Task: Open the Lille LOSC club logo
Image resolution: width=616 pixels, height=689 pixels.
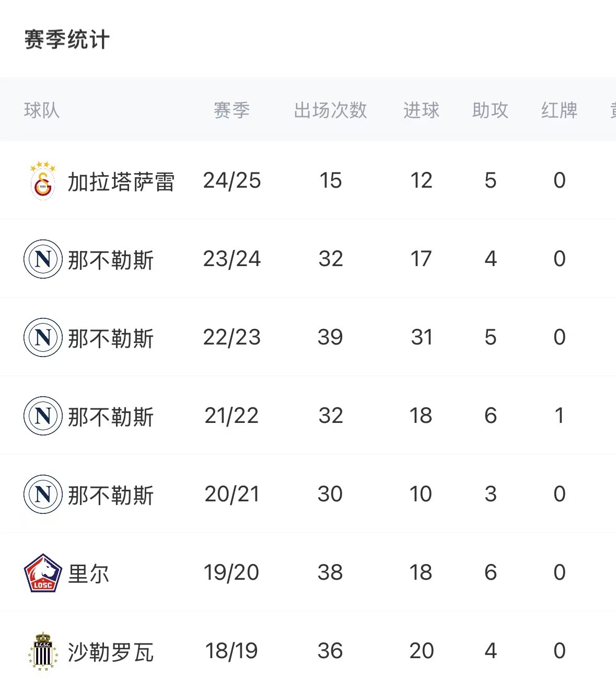Action: pos(43,572)
